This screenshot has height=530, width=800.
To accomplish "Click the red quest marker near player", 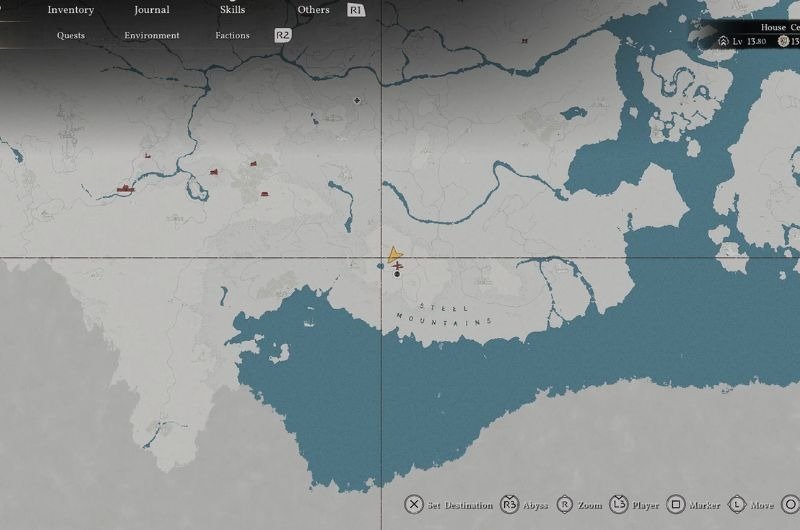I will pos(398,267).
